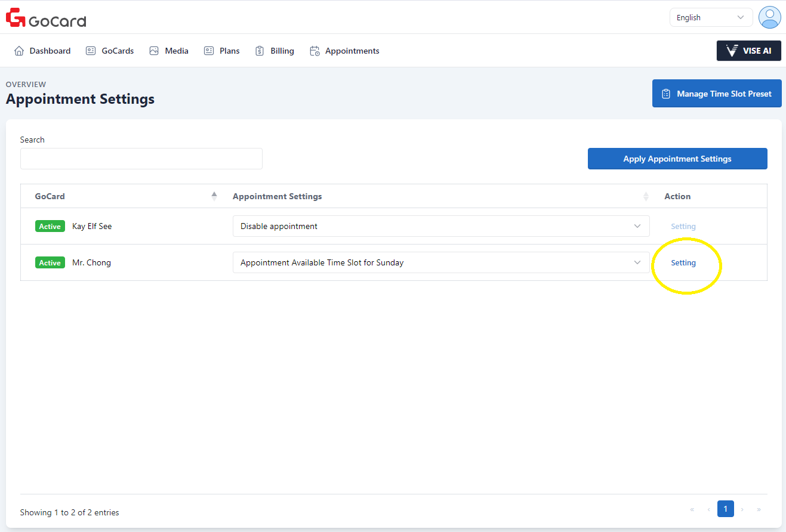The image size is (786, 532).
Task: Open the user profile avatar
Action: [769, 17]
